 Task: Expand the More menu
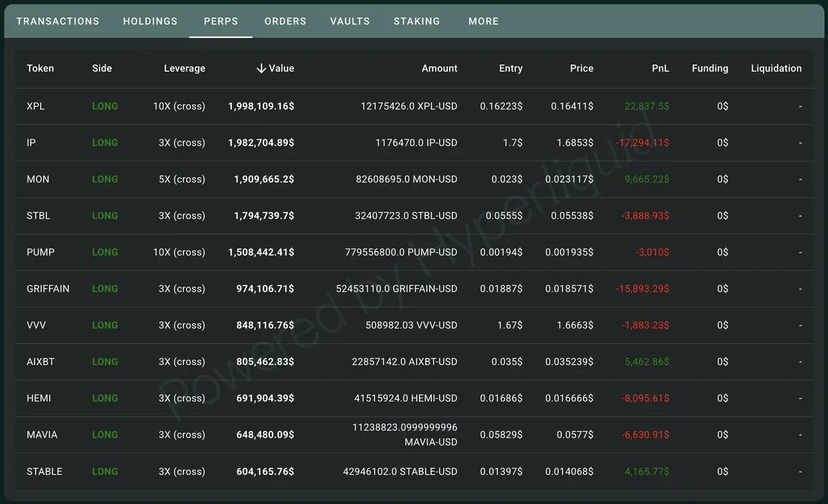(484, 21)
